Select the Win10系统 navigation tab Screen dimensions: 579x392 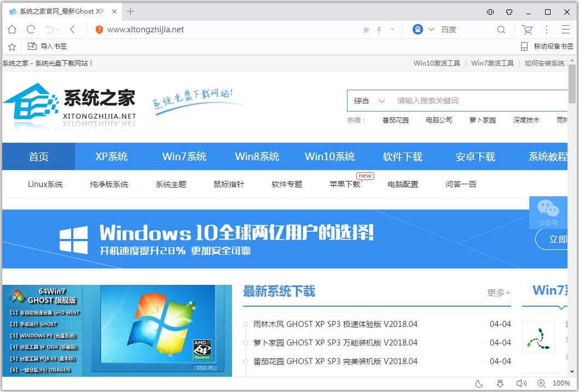(x=330, y=157)
